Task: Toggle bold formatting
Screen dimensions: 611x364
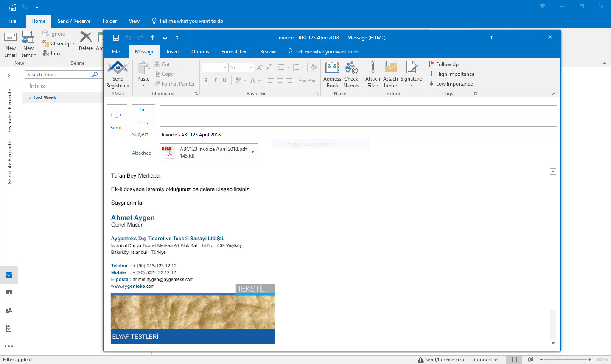Action: pyautogui.click(x=206, y=81)
